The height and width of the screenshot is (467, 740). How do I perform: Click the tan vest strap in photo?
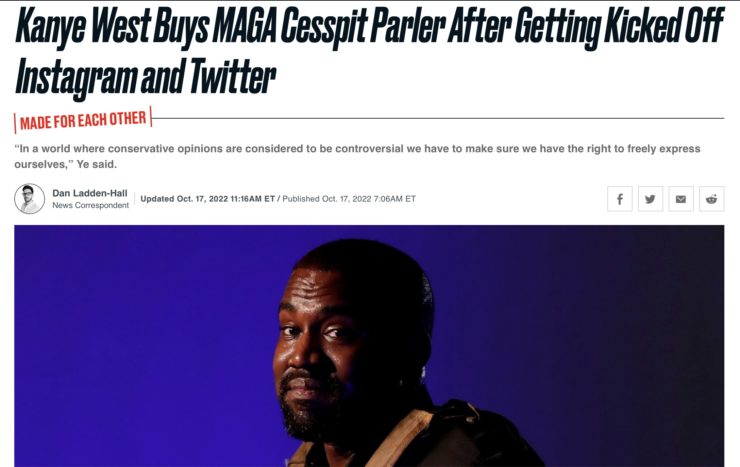pyautogui.click(x=401, y=436)
